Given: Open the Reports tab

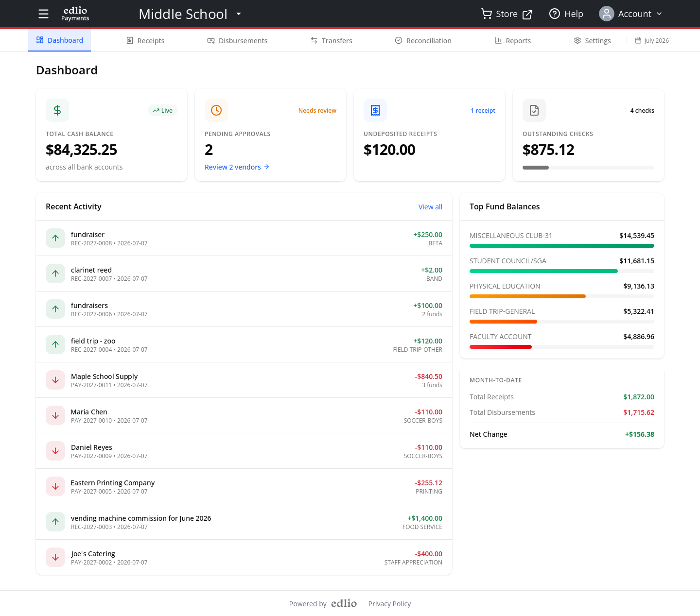Looking at the screenshot, I should pos(512,41).
